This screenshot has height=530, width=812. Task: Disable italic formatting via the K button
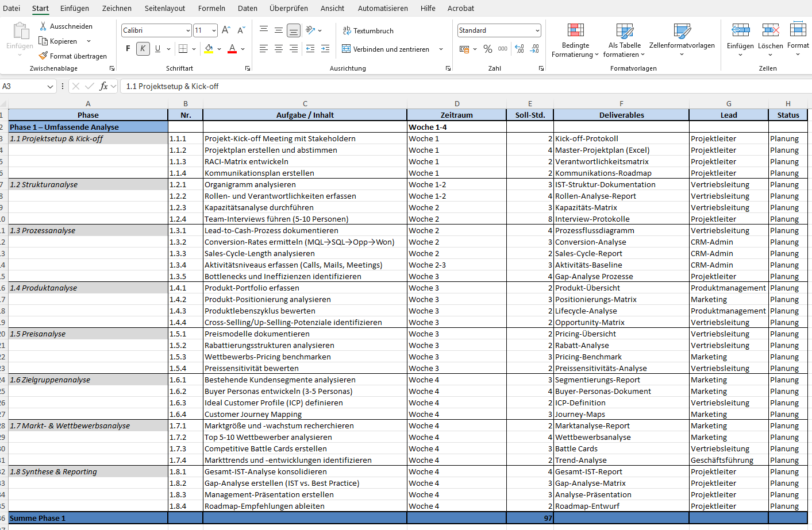[142, 48]
